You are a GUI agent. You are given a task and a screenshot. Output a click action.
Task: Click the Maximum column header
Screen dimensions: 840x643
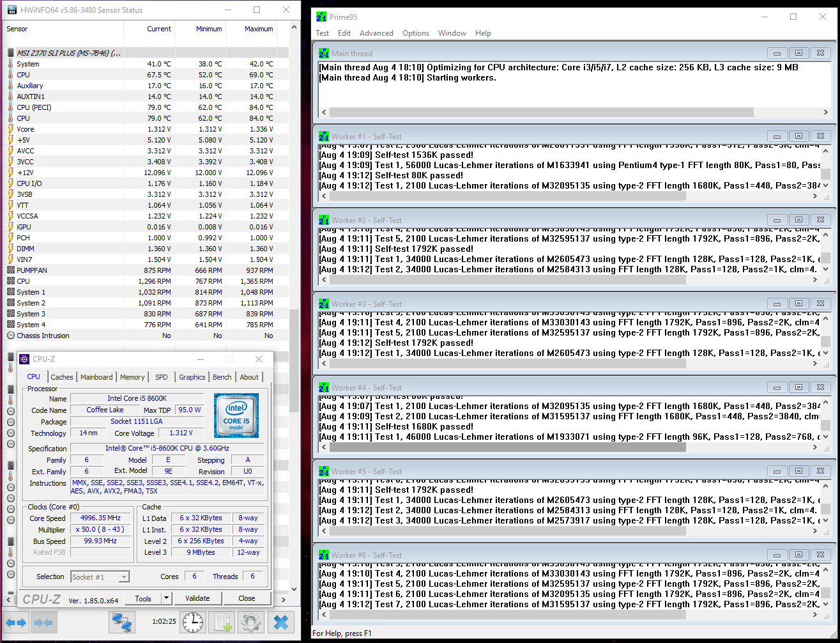[251, 29]
